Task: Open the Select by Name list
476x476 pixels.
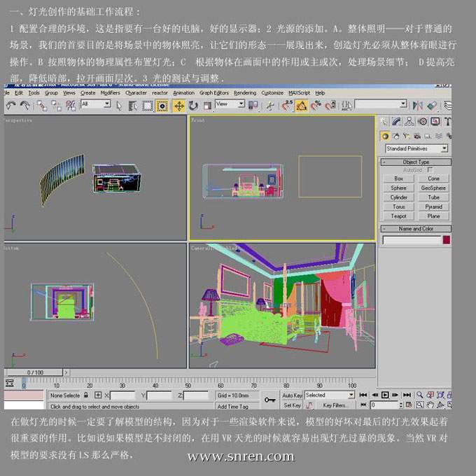Action: (132, 106)
